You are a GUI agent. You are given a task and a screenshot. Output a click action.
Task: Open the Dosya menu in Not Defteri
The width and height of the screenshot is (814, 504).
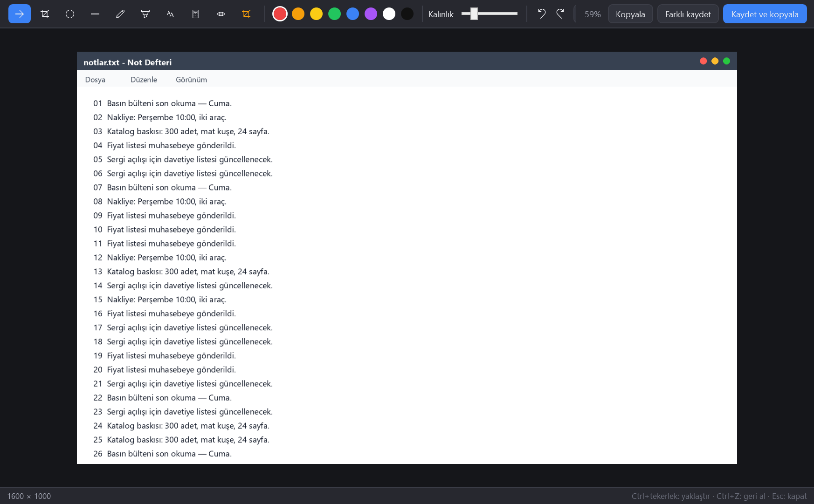click(95, 80)
